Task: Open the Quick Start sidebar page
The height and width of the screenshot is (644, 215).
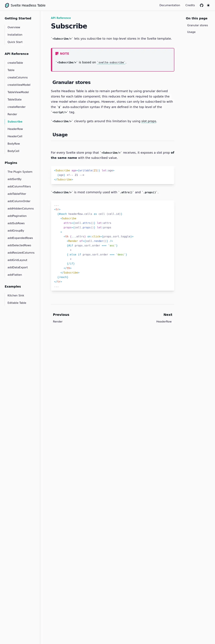Action: [x=15, y=42]
